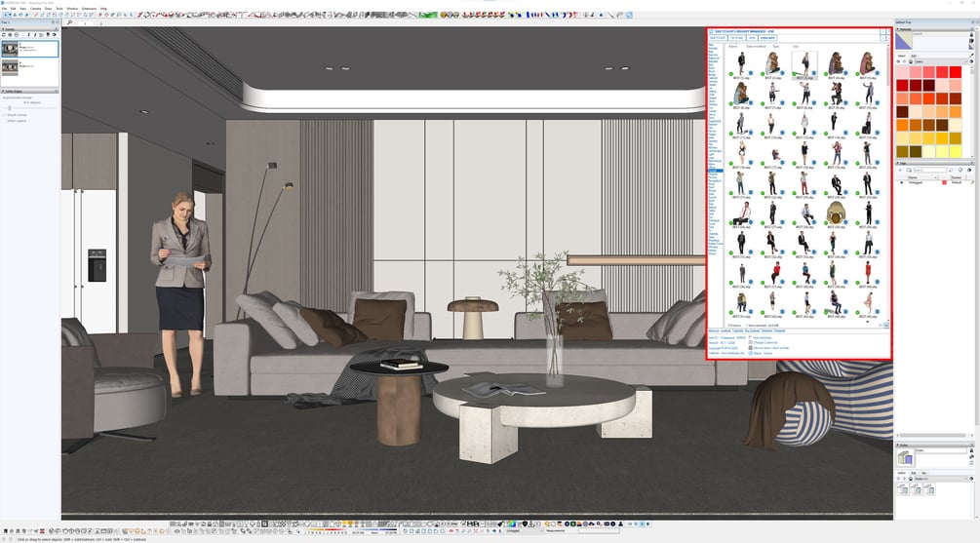Enable the Smooth normals checkbox
The image size is (980, 543).
[4, 115]
